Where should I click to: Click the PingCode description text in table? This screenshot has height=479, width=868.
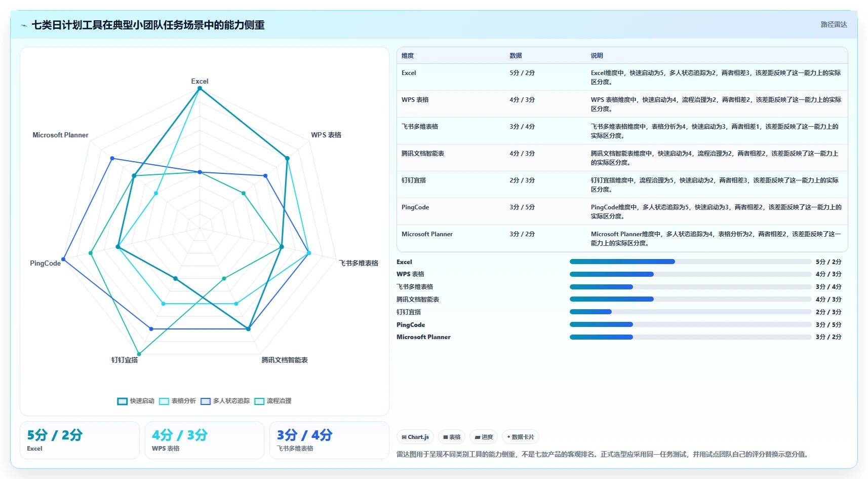point(716,212)
